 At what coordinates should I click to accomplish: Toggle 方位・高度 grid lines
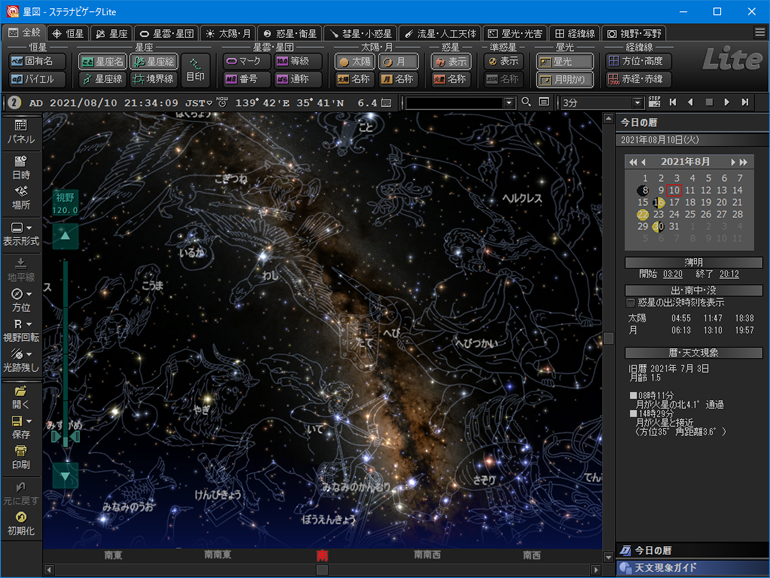coord(637,61)
